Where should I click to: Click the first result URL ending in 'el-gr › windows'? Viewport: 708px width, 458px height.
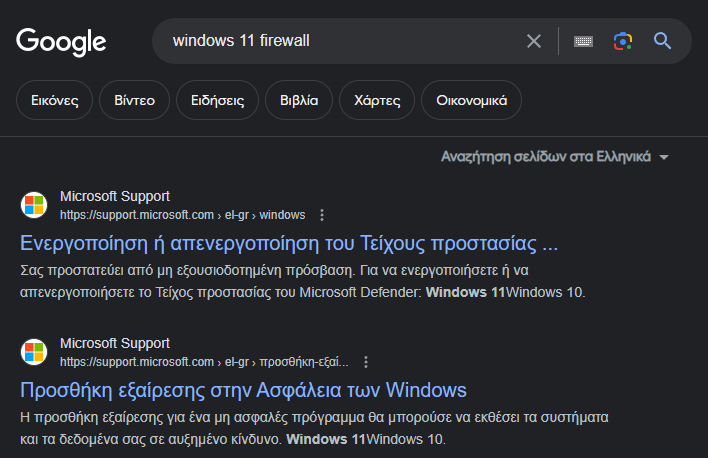(182, 215)
